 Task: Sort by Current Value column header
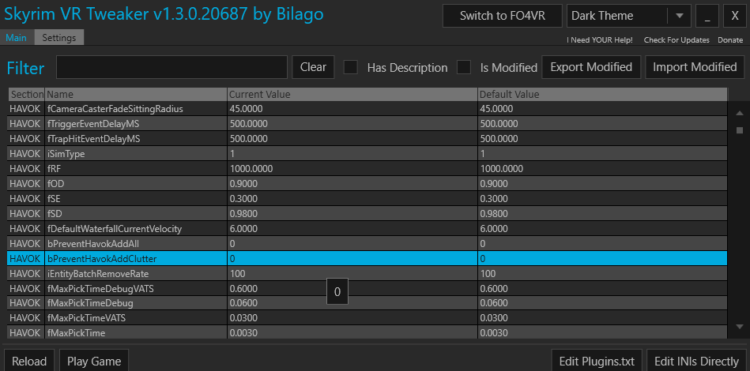[353, 94]
